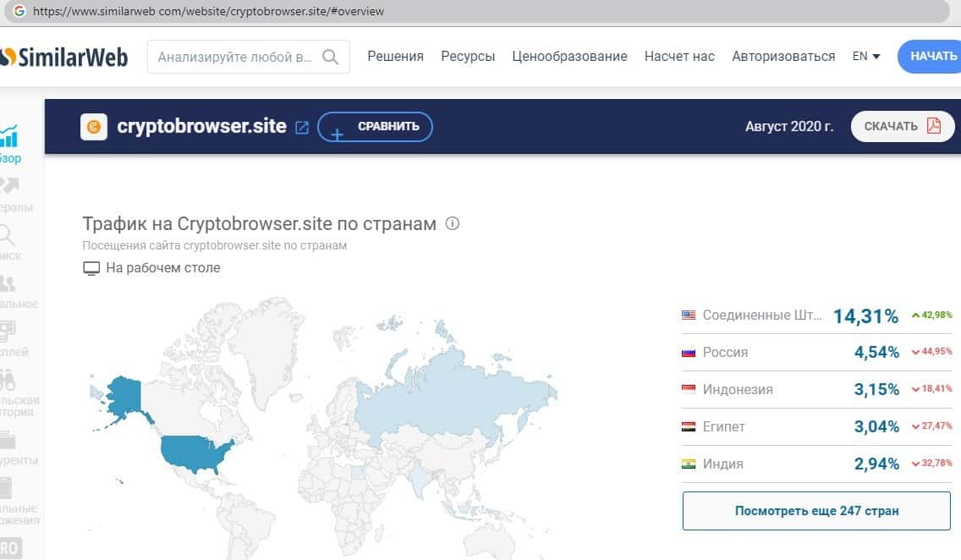This screenshot has width=961, height=560.
Task: Select the Соединенные Шт... country name
Action: click(x=762, y=315)
